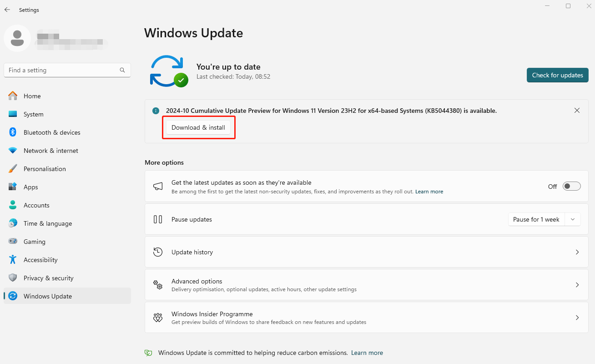
Task: Click the search magnifier icon
Action: coord(122,70)
